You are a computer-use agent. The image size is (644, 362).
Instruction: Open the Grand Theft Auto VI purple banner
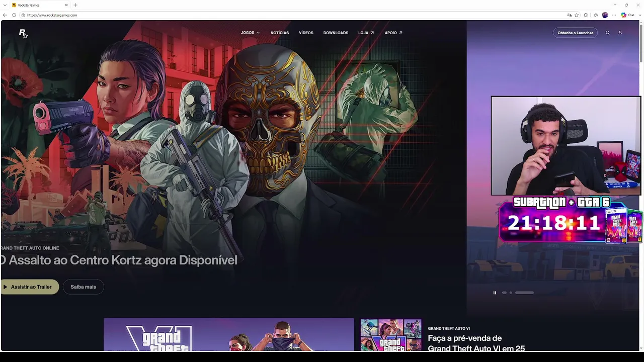click(229, 334)
